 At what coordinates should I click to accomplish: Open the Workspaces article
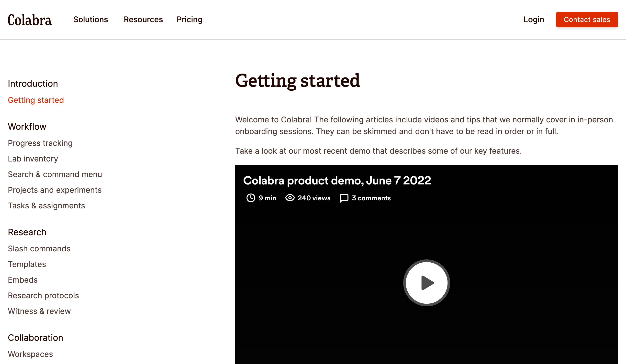pyautogui.click(x=30, y=354)
